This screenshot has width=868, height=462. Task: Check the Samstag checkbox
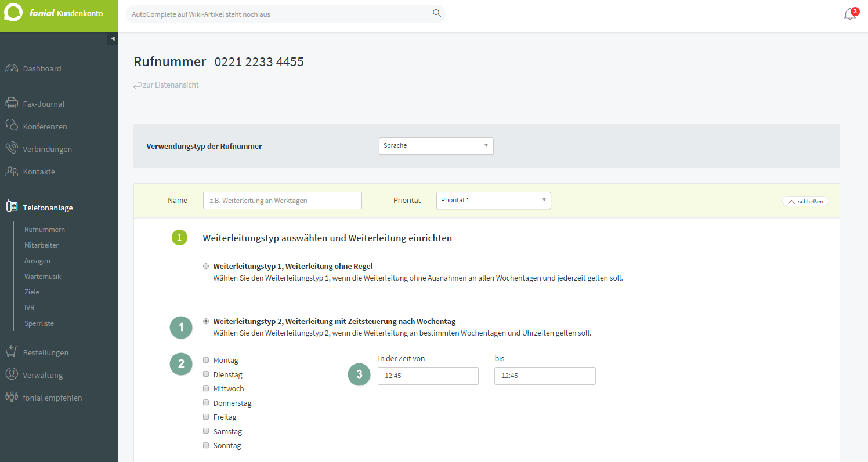coord(206,431)
